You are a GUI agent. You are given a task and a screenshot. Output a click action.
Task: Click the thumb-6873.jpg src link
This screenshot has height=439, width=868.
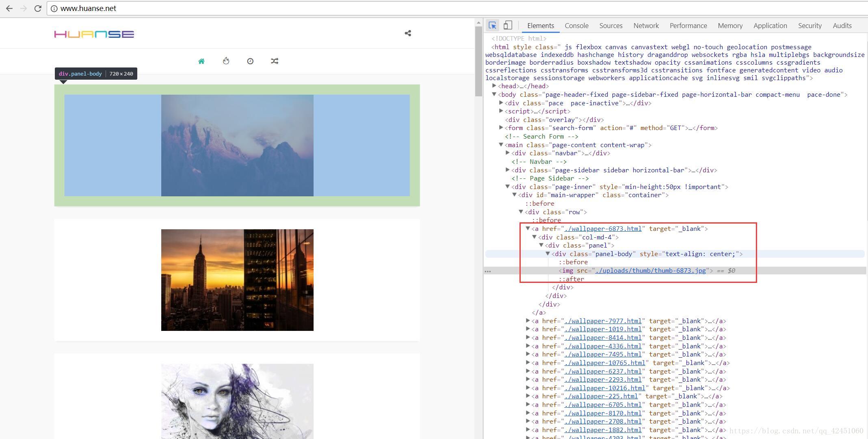click(650, 270)
